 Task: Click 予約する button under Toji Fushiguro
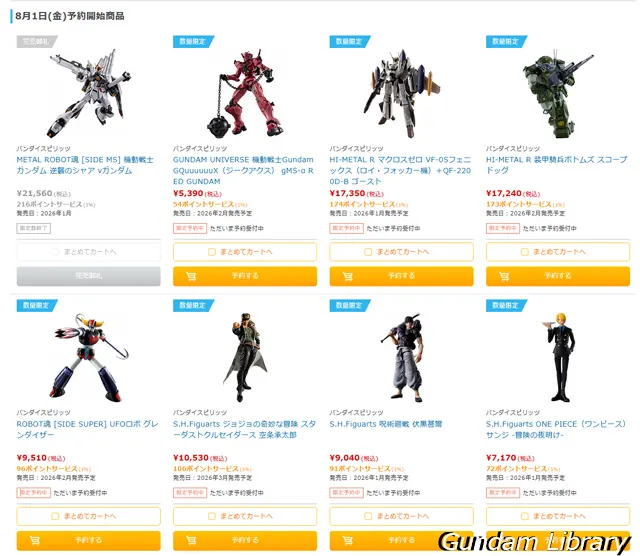coord(402,540)
